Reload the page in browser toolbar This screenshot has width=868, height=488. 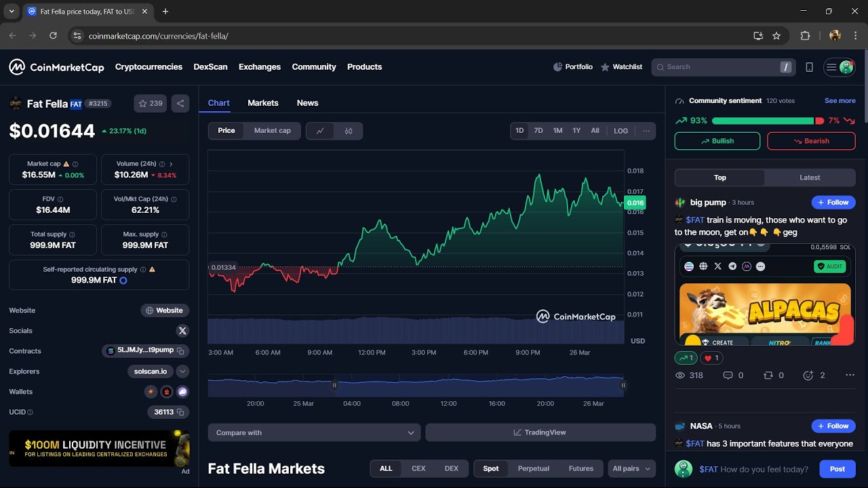53,36
